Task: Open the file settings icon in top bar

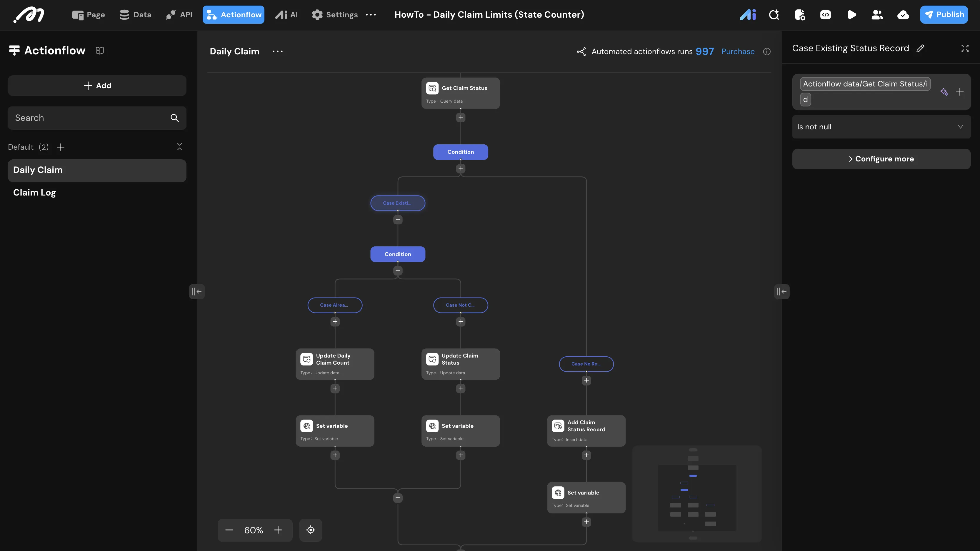Action: click(800, 15)
